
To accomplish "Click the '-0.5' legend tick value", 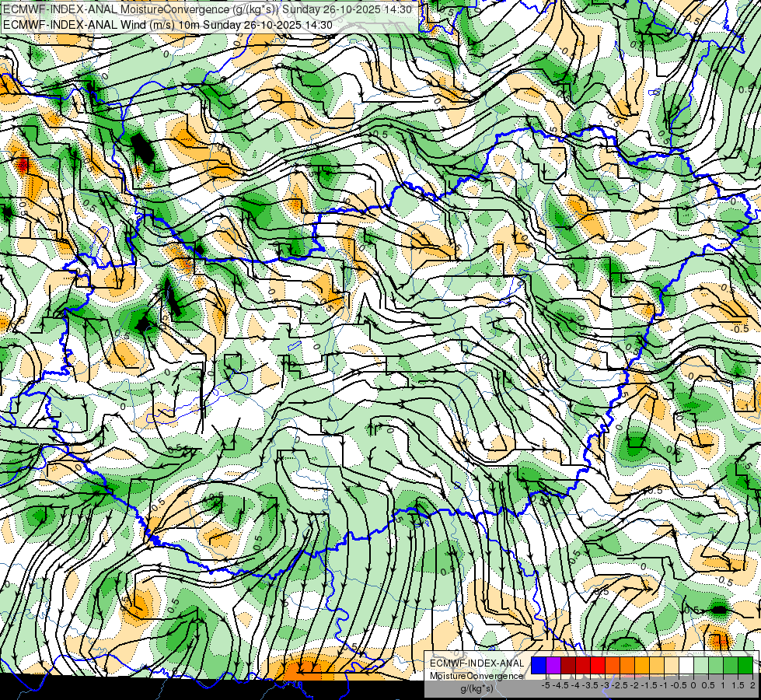I will point(679,685).
